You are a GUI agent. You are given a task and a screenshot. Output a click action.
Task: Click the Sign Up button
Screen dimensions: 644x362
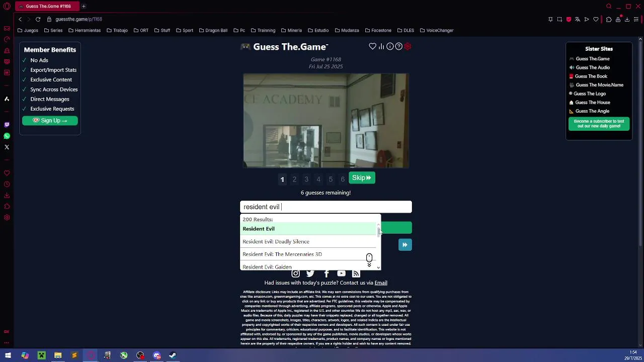(x=50, y=121)
